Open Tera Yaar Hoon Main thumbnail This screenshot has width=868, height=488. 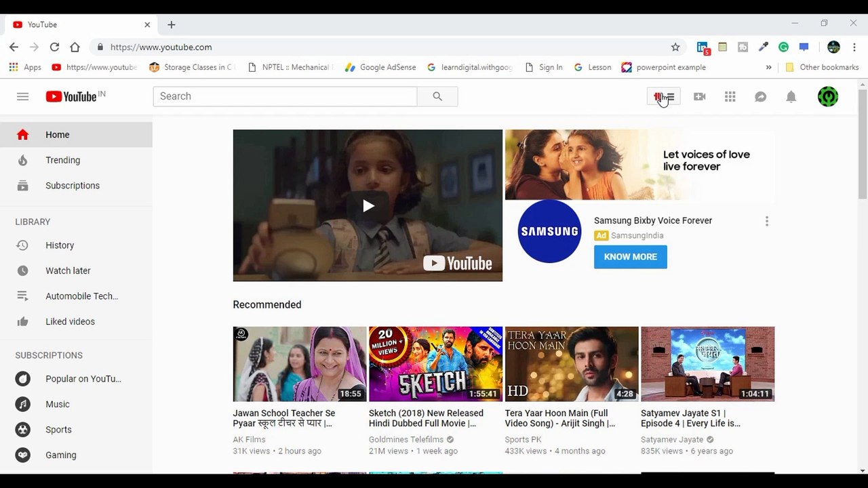click(572, 364)
